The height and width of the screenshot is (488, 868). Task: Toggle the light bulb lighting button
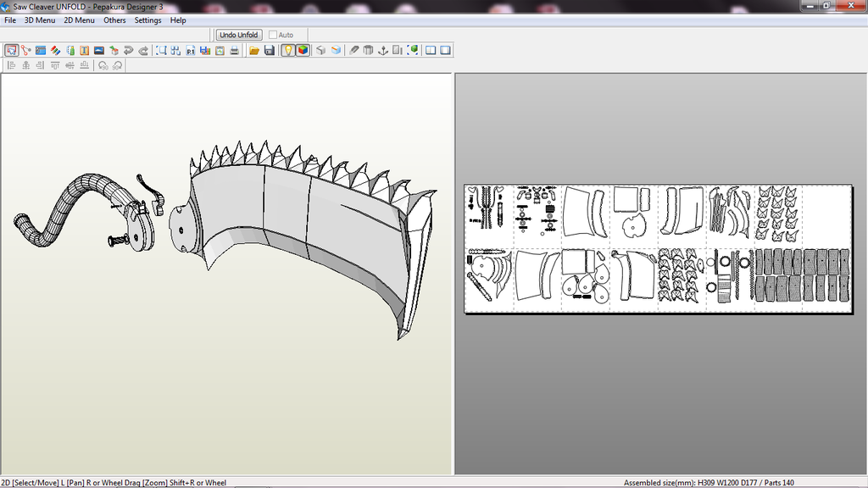click(x=287, y=51)
